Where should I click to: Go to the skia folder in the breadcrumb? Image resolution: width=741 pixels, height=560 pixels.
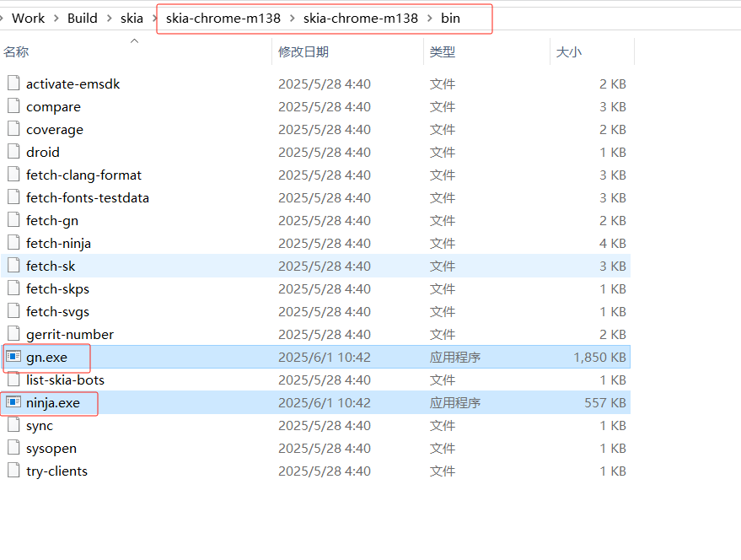[x=132, y=19]
